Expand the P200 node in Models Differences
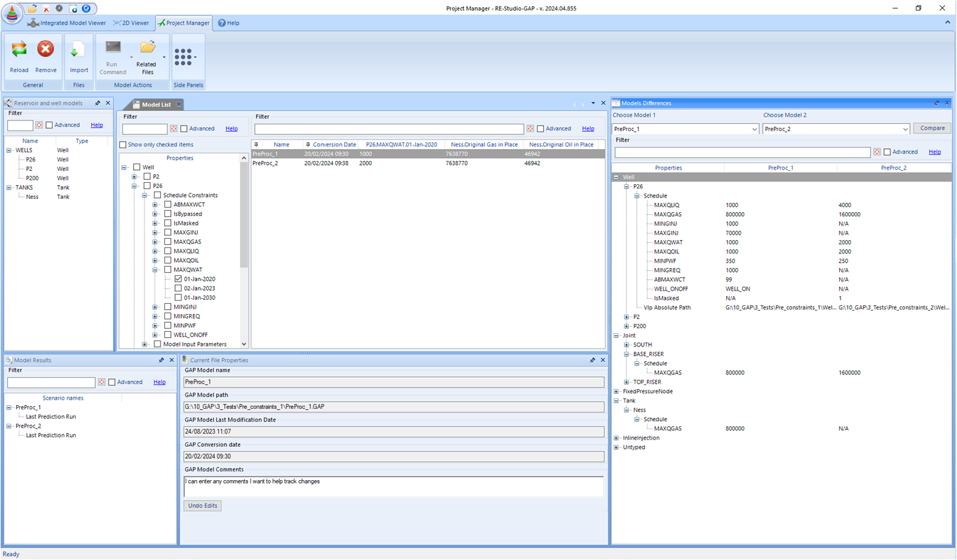This screenshot has width=957, height=560. click(627, 327)
